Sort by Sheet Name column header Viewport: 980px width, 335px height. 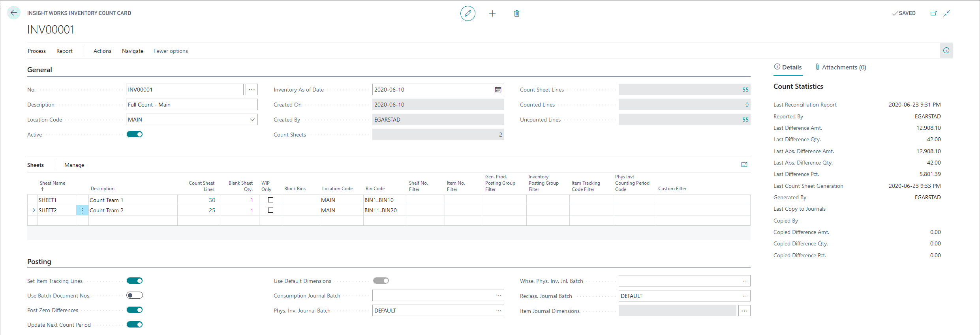(53, 183)
